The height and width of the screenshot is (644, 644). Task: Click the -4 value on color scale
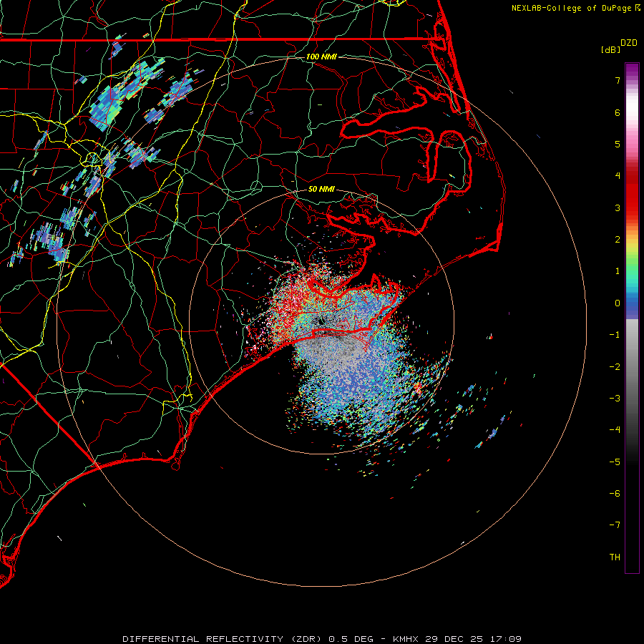615,430
